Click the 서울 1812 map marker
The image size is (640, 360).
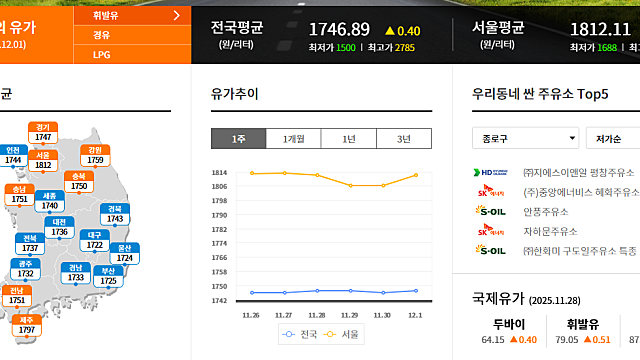tap(43, 161)
